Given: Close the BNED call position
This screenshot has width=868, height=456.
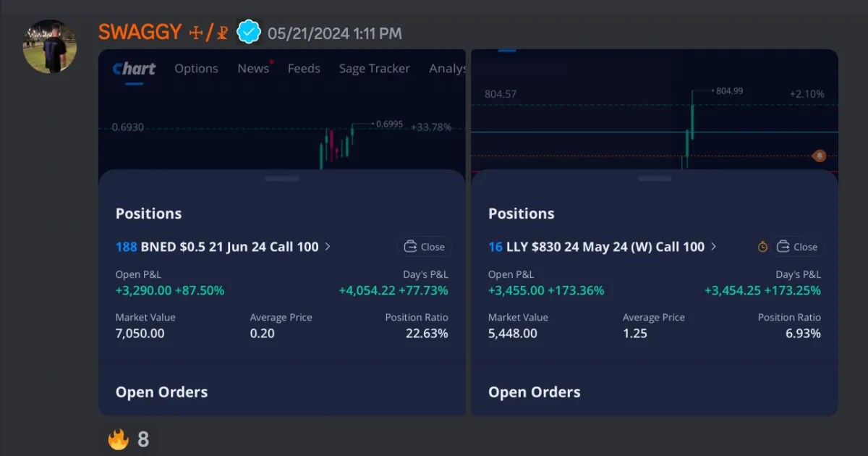Looking at the screenshot, I should [425, 247].
